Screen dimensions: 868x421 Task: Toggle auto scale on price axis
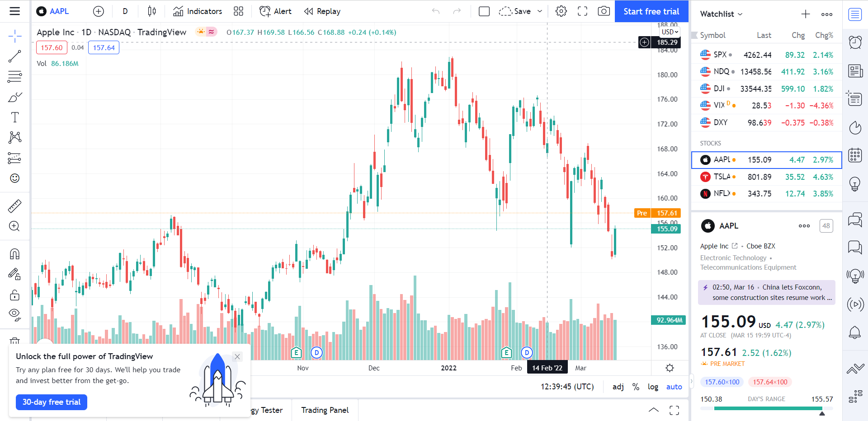point(674,387)
